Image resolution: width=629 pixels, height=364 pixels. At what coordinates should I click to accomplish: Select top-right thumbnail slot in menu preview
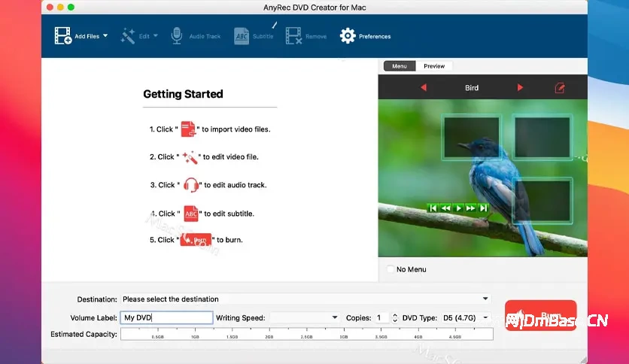542,137
